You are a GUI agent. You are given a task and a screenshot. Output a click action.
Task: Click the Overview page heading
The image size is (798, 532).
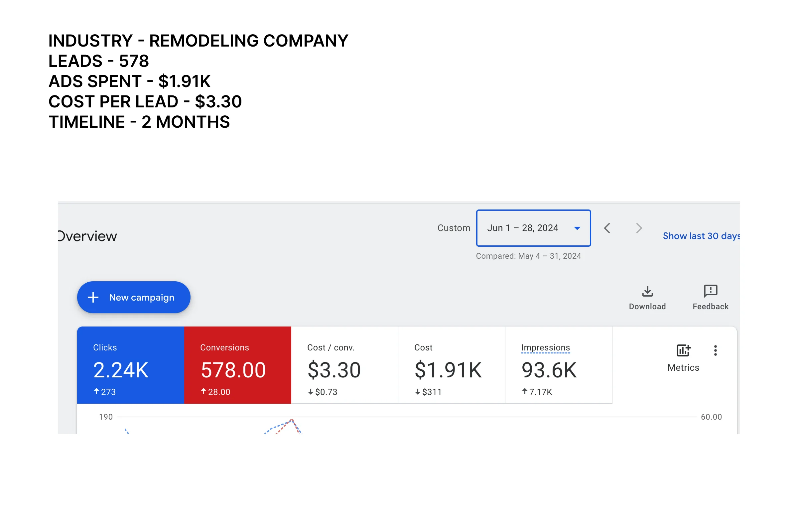(x=87, y=236)
